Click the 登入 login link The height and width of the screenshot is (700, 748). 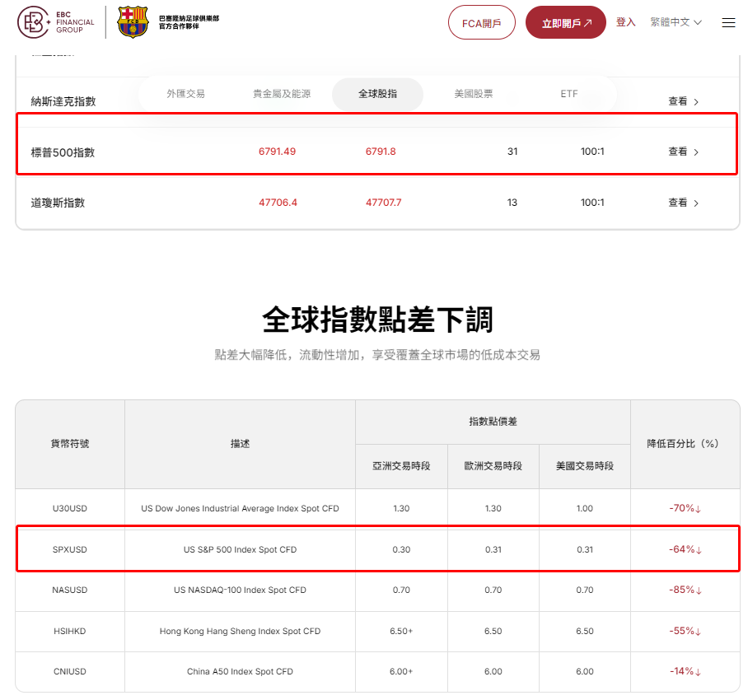(x=625, y=22)
